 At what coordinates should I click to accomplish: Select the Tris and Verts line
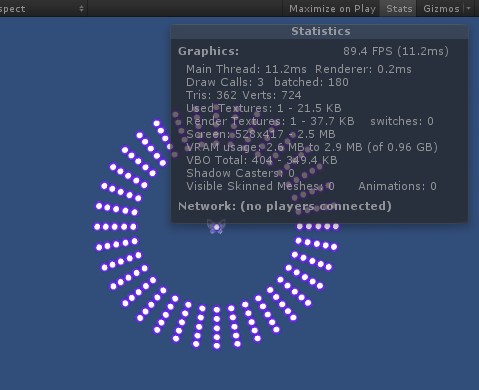(244, 95)
